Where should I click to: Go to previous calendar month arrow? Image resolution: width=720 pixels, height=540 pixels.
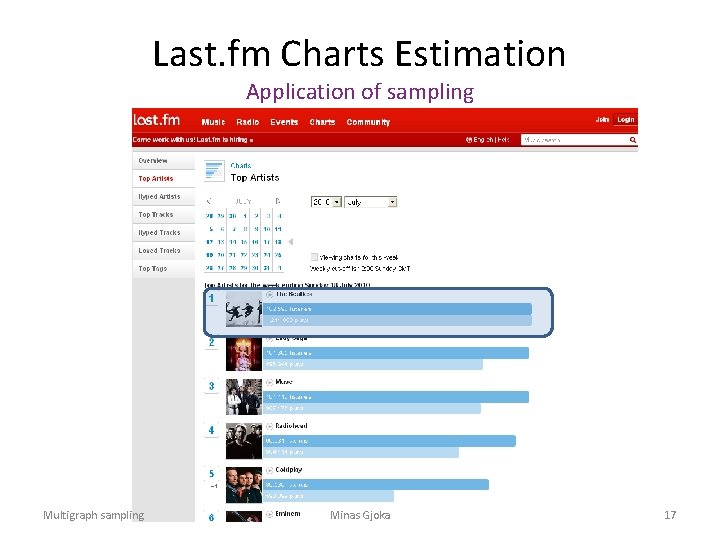(209, 201)
